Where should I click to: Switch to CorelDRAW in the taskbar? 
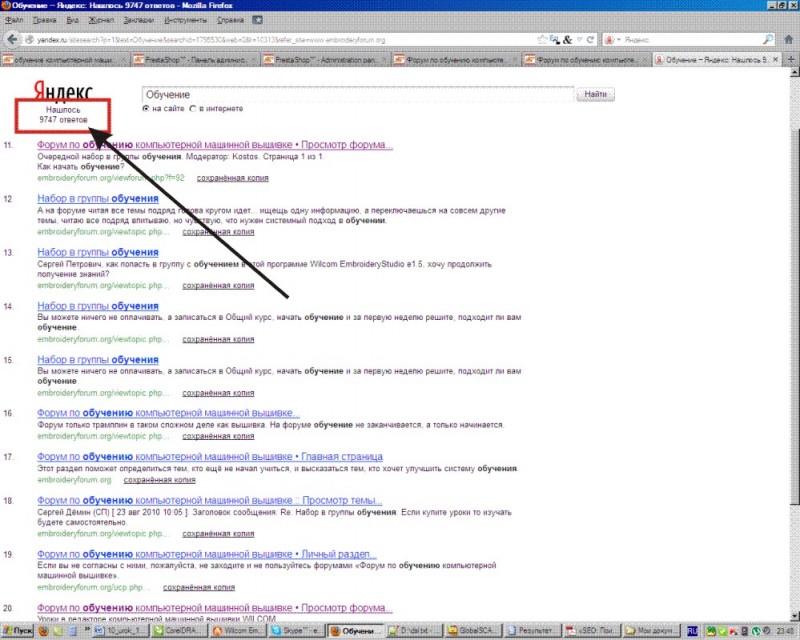179,631
